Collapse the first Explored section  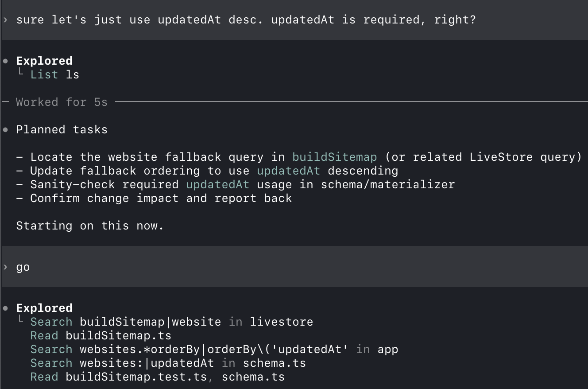[x=44, y=61]
